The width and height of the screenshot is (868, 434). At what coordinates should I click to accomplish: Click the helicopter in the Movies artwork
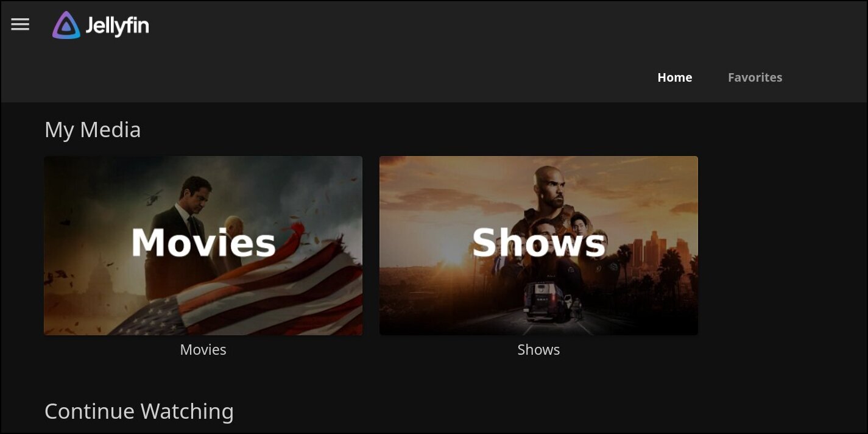click(152, 196)
